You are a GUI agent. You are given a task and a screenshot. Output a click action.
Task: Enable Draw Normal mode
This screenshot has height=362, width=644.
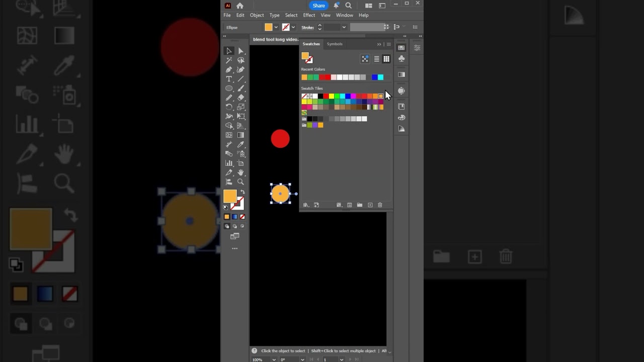point(227,226)
